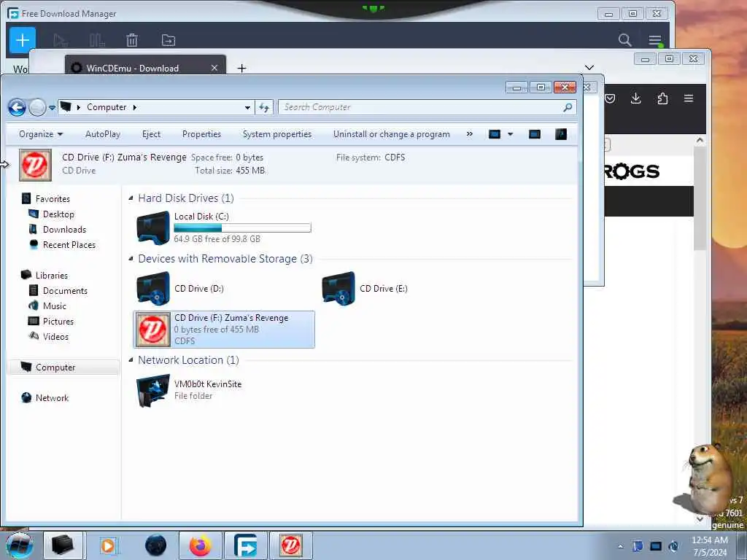
Task: Open the address bar history dropdown
Action: tap(247, 108)
